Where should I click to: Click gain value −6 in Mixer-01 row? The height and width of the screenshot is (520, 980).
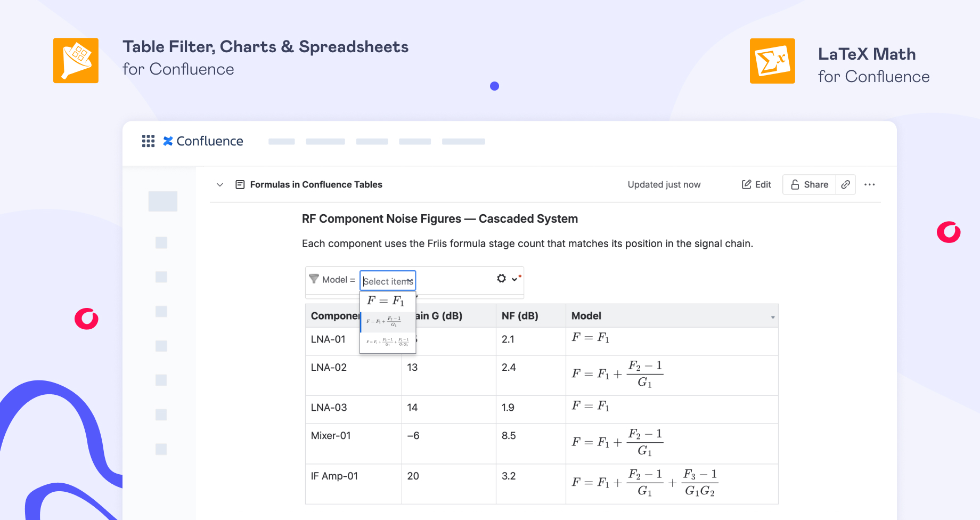pyautogui.click(x=413, y=436)
